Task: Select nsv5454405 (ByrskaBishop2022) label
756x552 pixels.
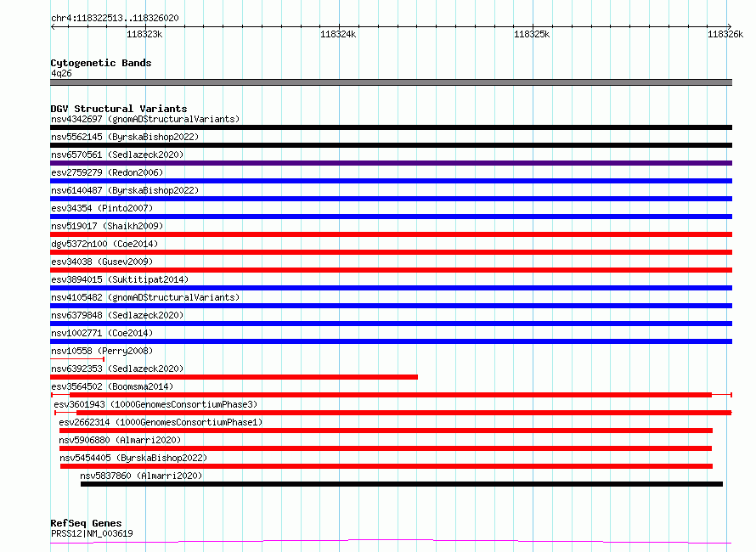Action: click(x=133, y=458)
